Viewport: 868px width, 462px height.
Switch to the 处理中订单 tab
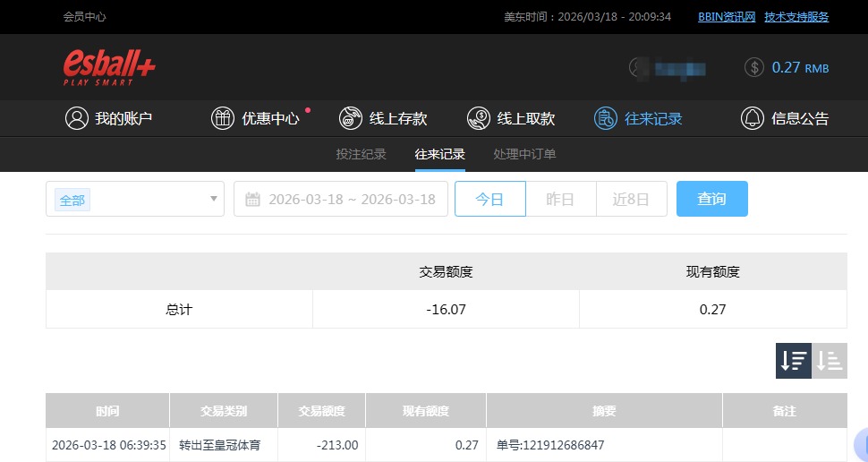[524, 154]
